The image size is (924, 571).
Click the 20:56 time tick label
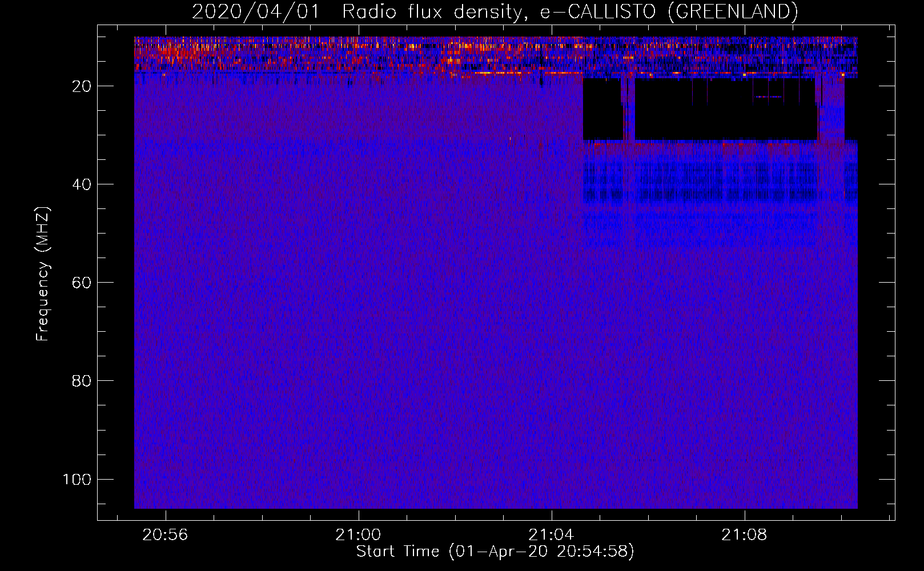[x=165, y=535]
